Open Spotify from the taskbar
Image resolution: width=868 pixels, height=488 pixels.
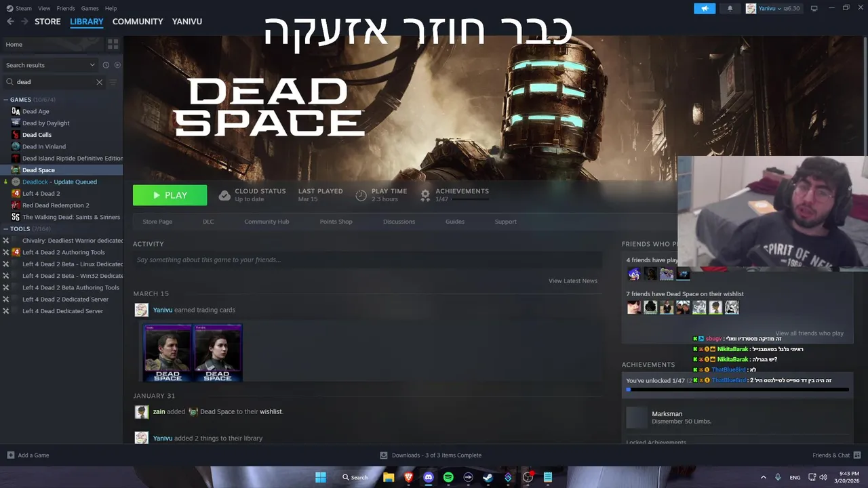[448, 477]
